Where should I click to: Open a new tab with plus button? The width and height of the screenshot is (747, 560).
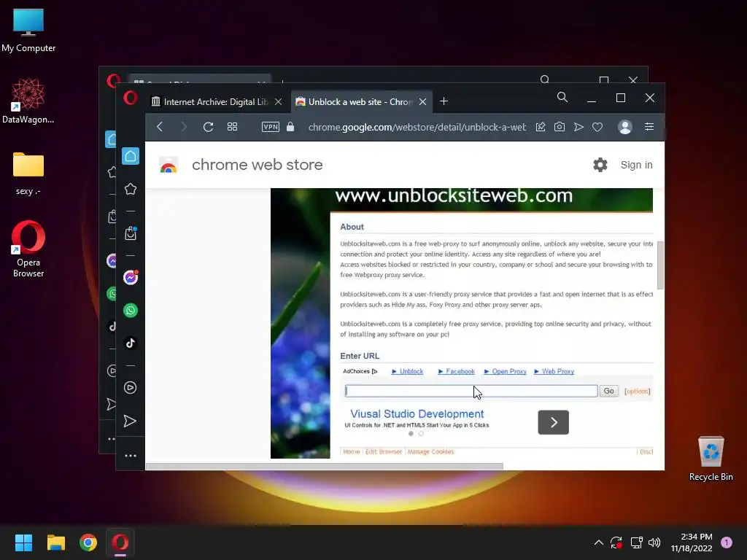(x=444, y=101)
